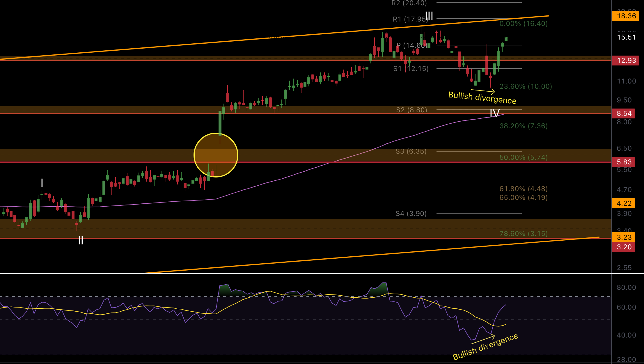
Task: Select the 3.23 orange price tag
Action: 624,237
